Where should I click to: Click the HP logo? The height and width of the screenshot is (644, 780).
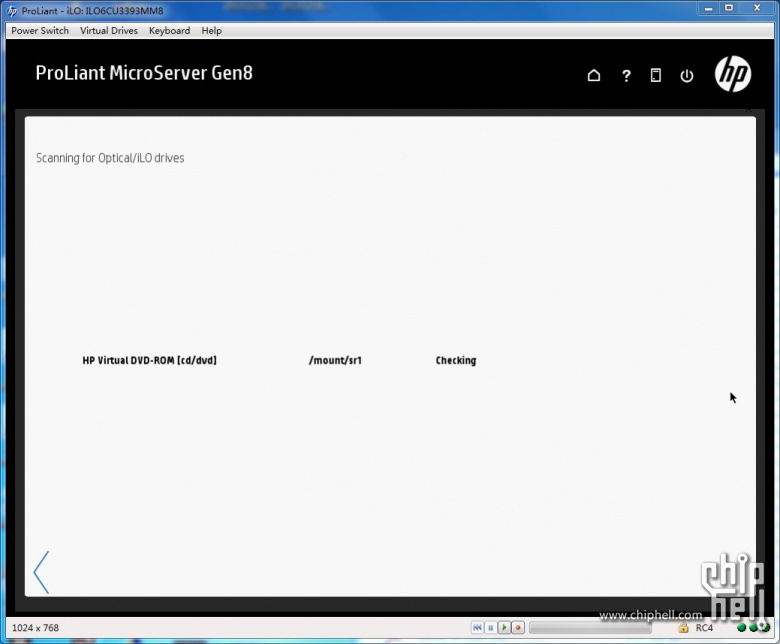tap(732, 74)
